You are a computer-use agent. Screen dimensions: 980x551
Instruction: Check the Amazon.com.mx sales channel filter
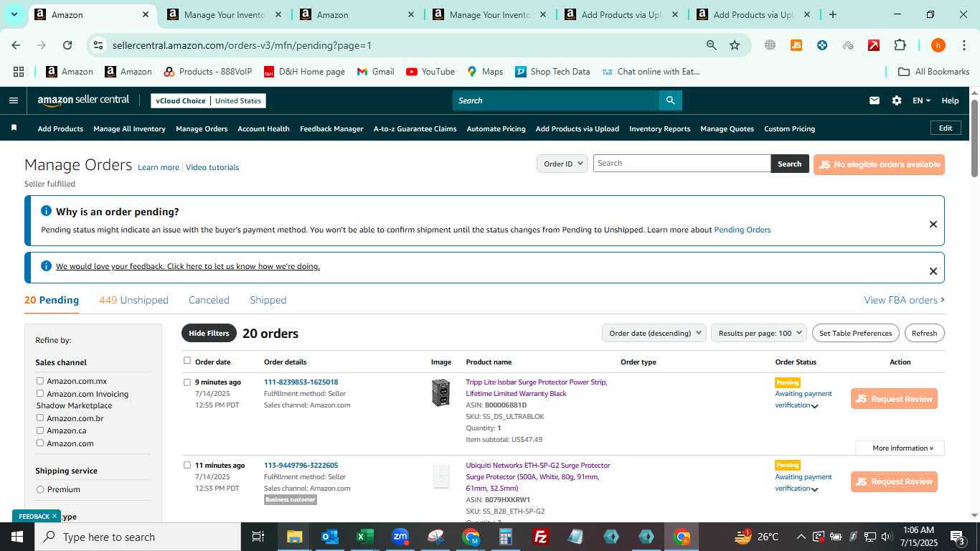40,381
